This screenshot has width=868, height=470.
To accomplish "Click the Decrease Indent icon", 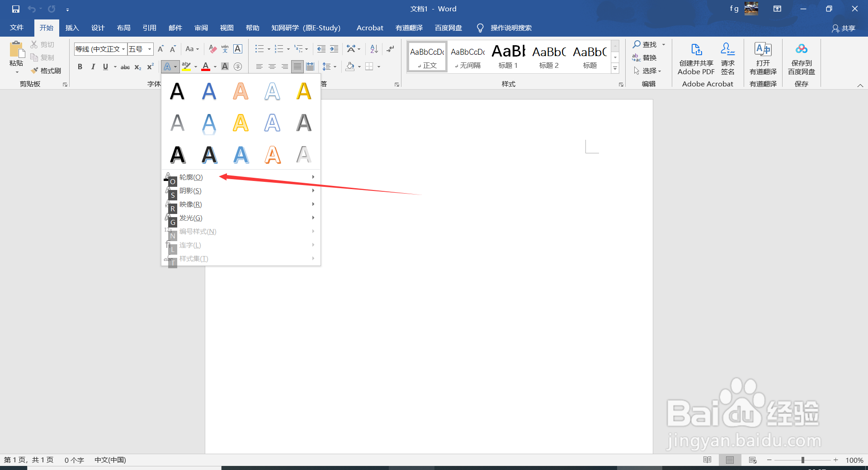I will [x=321, y=49].
